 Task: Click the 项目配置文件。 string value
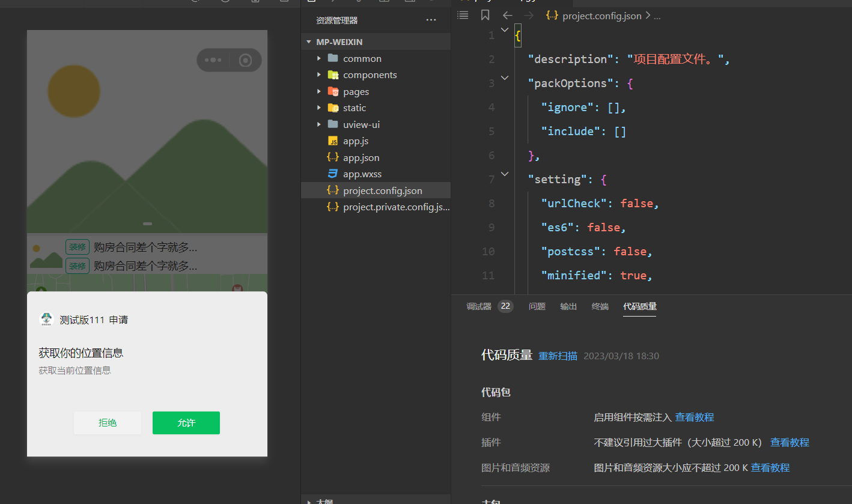pos(675,59)
